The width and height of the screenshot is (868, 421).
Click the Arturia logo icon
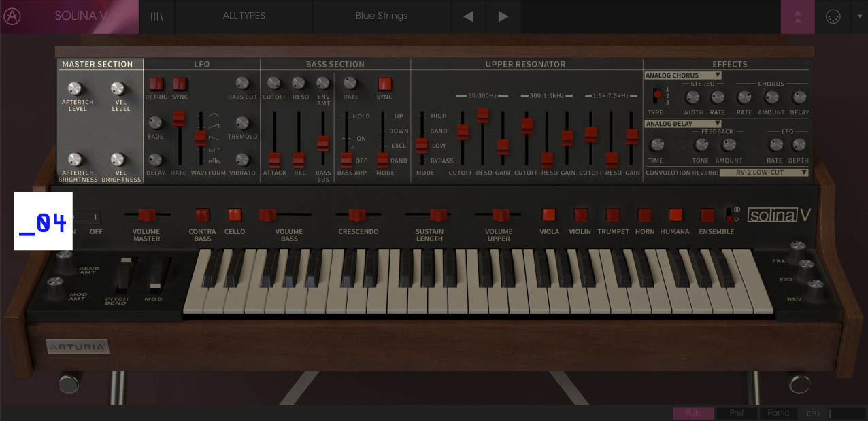click(12, 16)
